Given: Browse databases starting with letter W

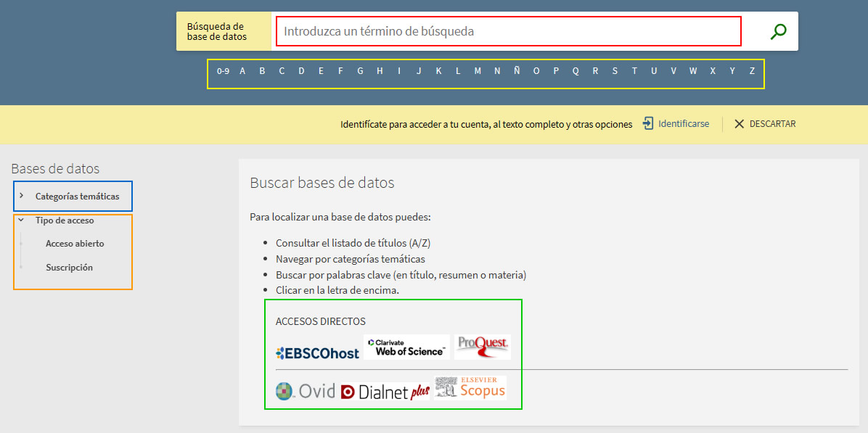Looking at the screenshot, I should click(x=693, y=71).
